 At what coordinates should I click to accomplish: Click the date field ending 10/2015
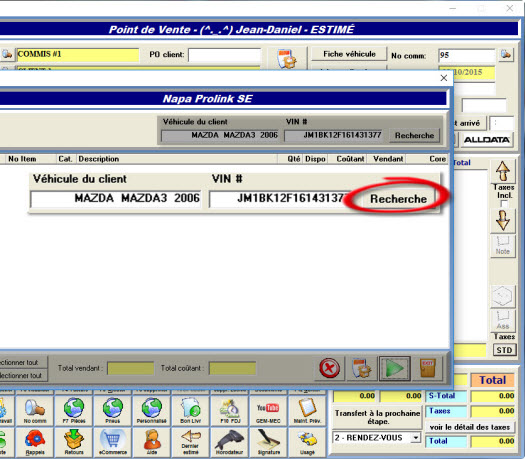tap(467, 73)
